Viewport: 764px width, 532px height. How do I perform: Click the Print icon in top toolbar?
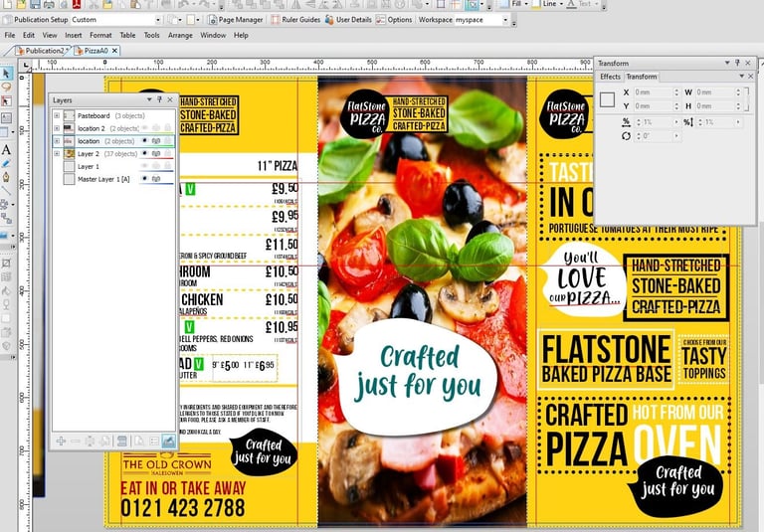(49, 4)
